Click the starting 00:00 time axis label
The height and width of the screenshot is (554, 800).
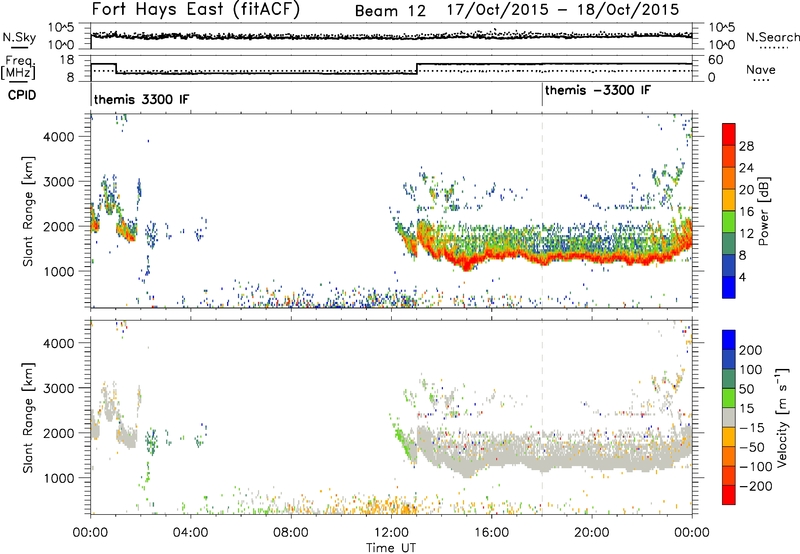90,533
